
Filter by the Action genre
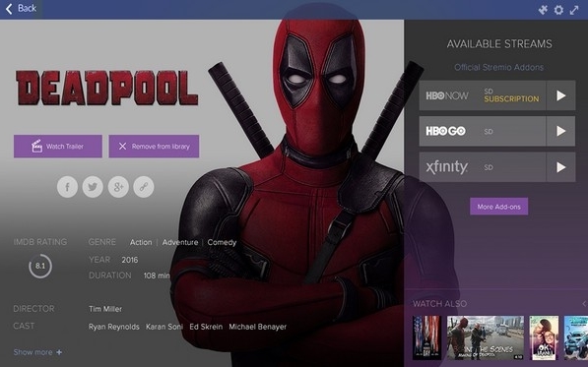click(x=141, y=242)
